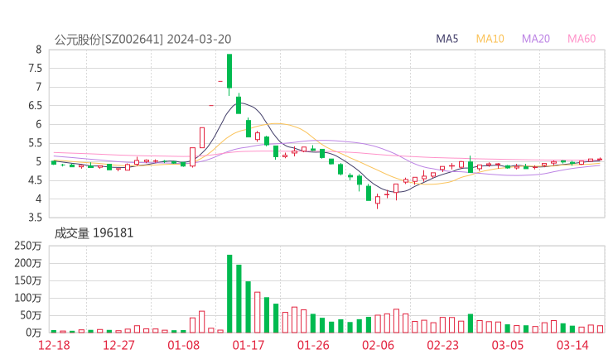Click the MA5 legend label
Viewport: 613px width, 364px height.
(446, 39)
